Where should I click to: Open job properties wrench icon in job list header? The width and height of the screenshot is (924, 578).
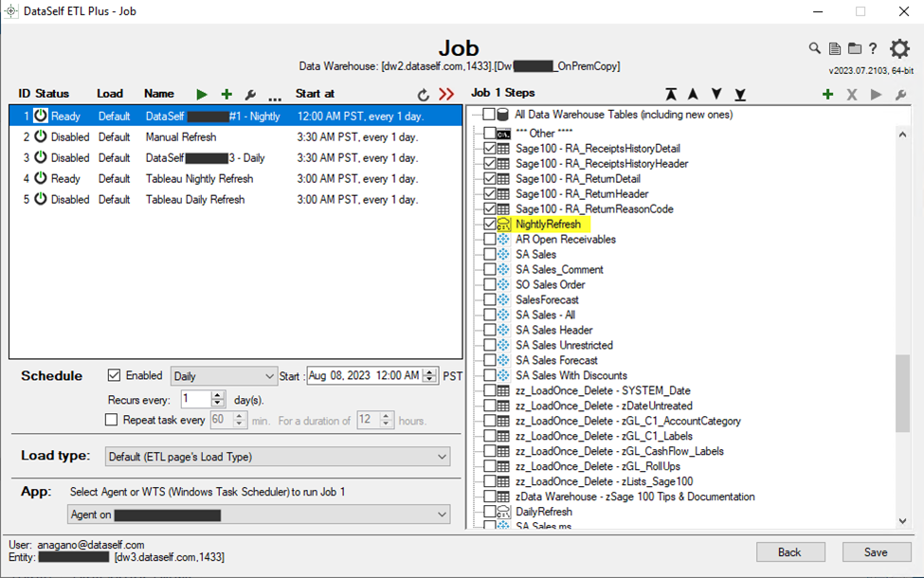pos(250,94)
